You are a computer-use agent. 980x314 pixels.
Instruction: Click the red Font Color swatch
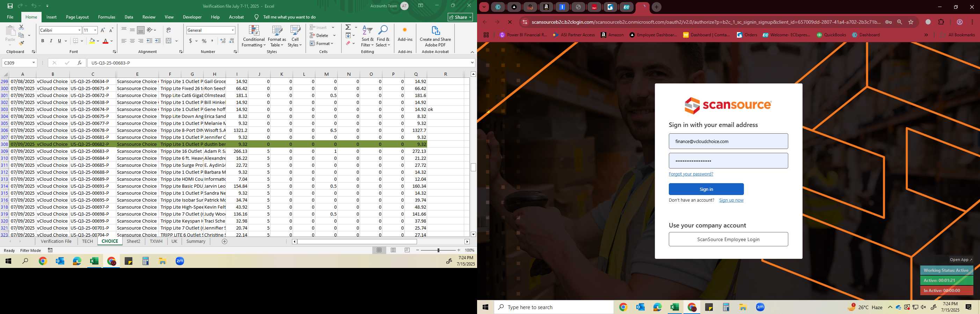click(105, 41)
